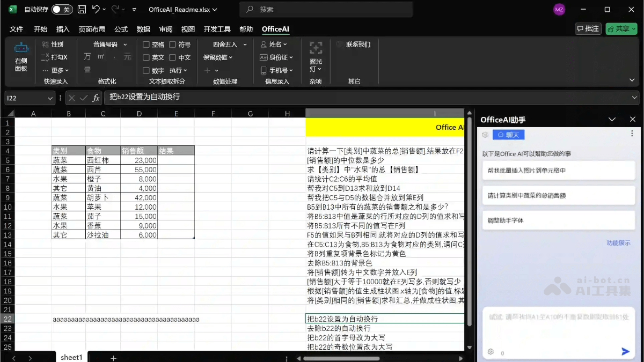Viewport: 644px width, 362px height.
Task: Click the 身份证 information entry icon
Action: 277,57
